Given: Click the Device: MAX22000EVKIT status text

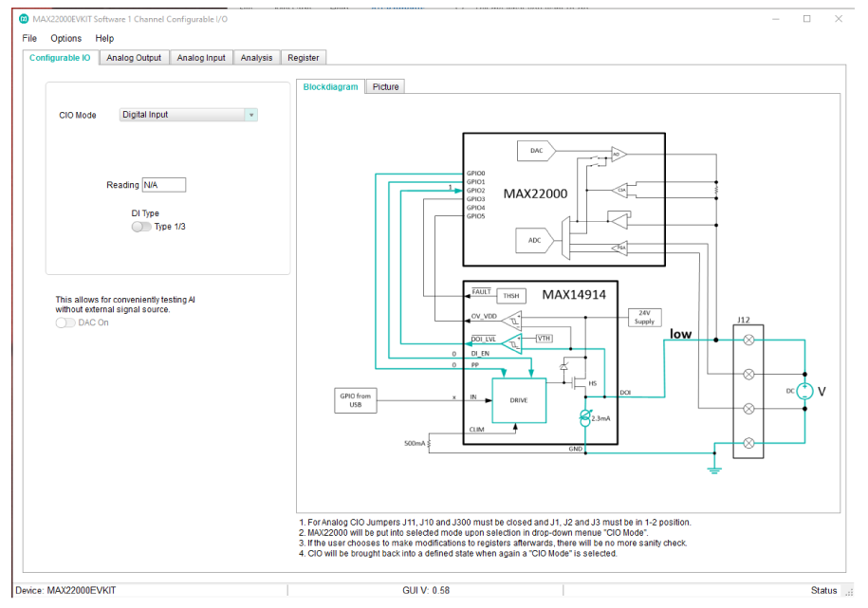Looking at the screenshot, I should [x=65, y=590].
